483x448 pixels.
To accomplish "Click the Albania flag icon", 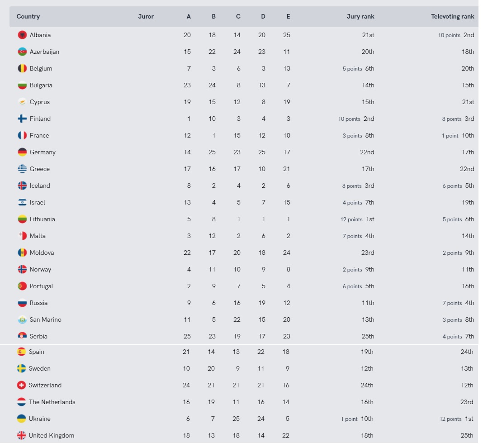I will point(22,35).
